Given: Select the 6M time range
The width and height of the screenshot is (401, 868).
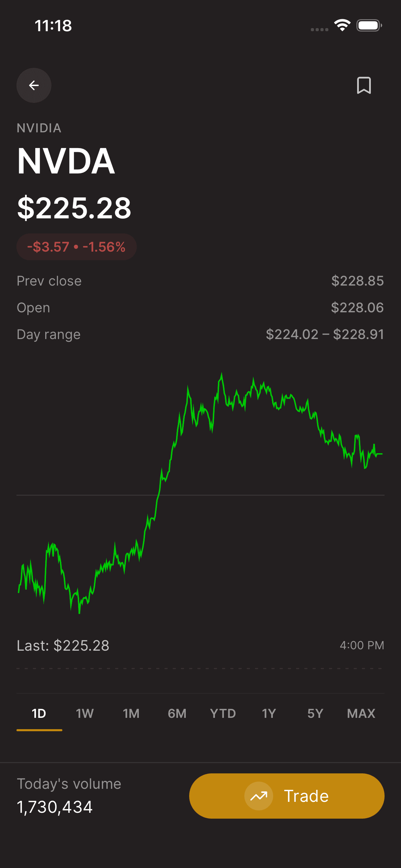Looking at the screenshot, I should (x=177, y=714).
